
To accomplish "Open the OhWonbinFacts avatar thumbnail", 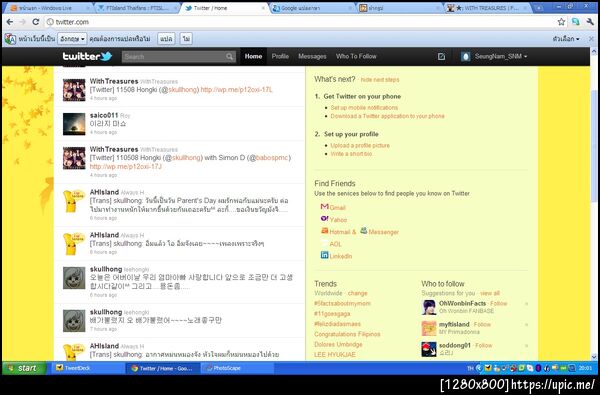I will pyautogui.click(x=429, y=307).
